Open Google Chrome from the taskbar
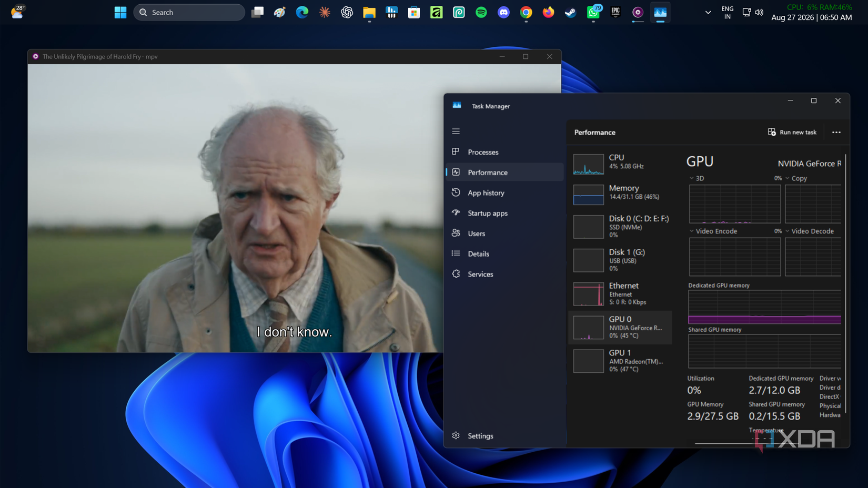This screenshot has height=488, width=868. pos(526,12)
